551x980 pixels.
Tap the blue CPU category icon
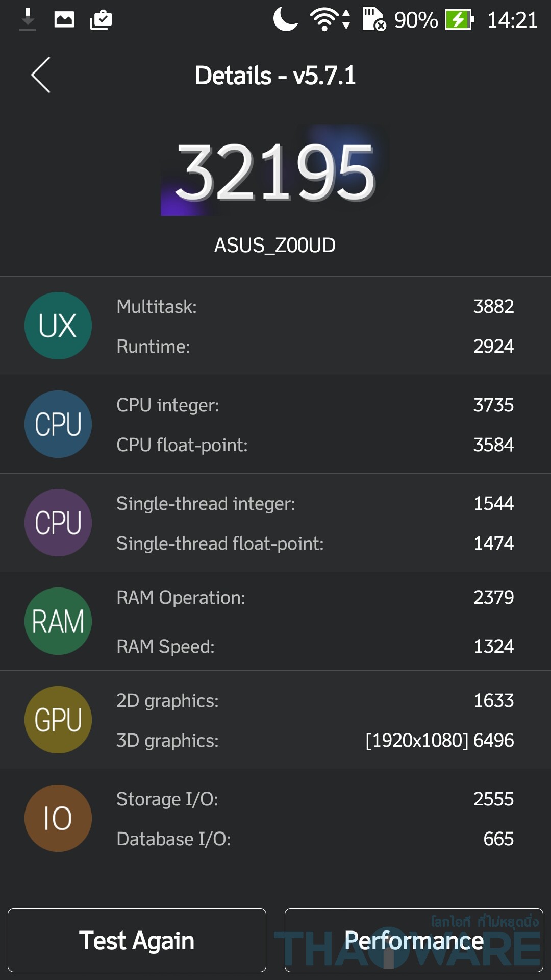click(x=58, y=424)
